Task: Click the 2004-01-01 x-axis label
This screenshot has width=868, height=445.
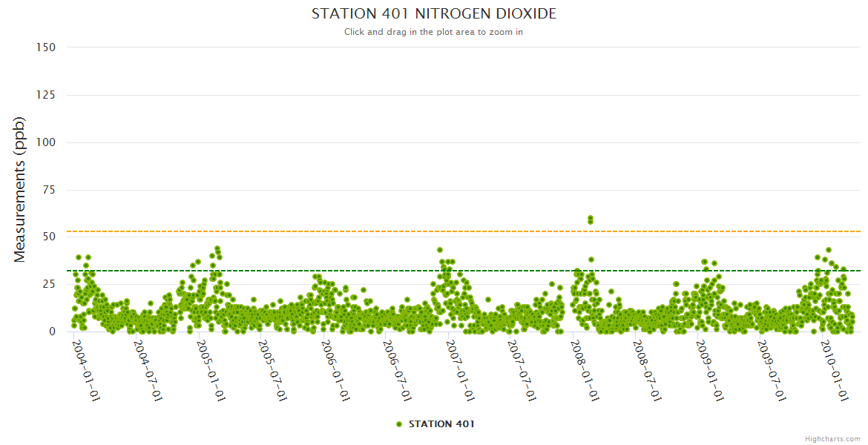Action: pyautogui.click(x=86, y=370)
